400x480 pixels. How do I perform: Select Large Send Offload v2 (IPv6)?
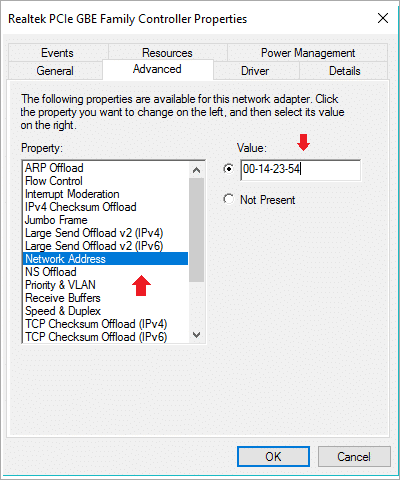point(105,246)
